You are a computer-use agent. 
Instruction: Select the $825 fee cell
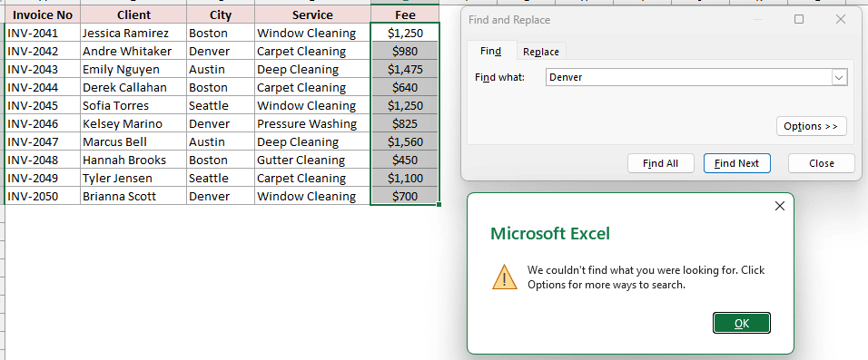point(405,124)
